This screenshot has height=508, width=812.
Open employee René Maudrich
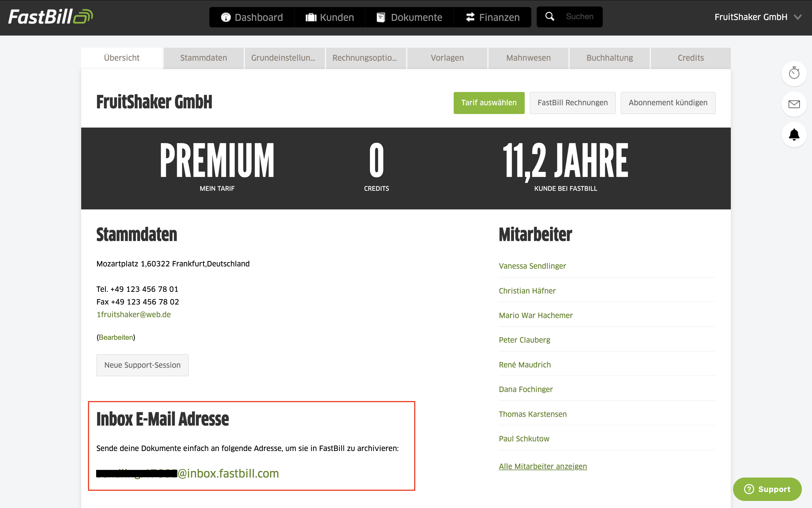[525, 365]
